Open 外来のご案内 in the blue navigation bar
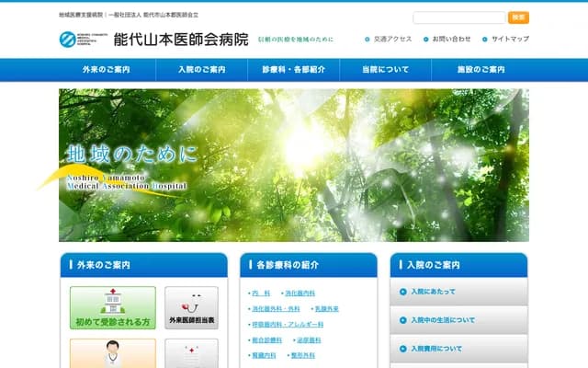This screenshot has height=368, width=588. click(x=107, y=70)
